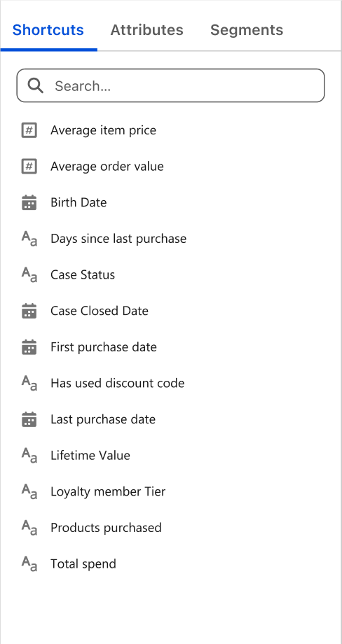Pick the Loyalty member Tier shortcut
The width and height of the screenshot is (342, 644).
(x=170, y=491)
